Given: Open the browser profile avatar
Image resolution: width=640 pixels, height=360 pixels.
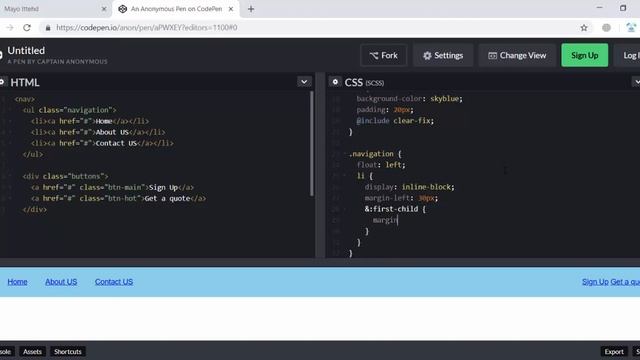Looking at the screenshot, I should click(607, 28).
